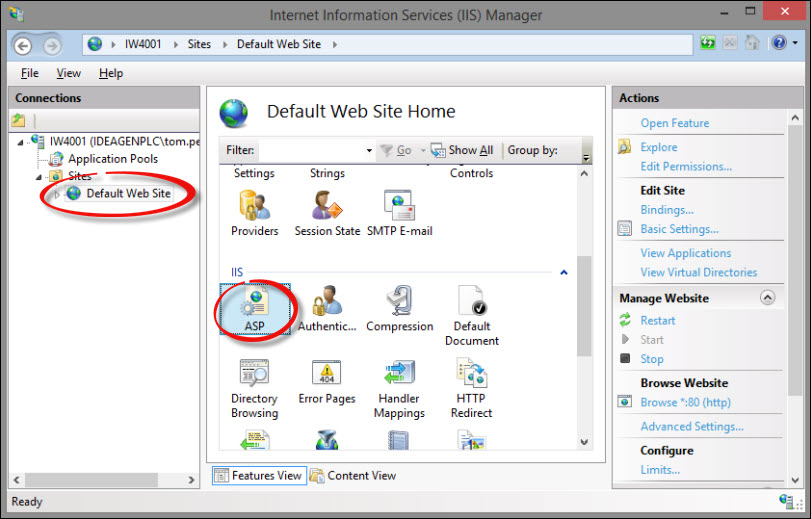Open the Help icon dropdown arrow
Viewport: 811px width, 519px height.
click(x=794, y=43)
